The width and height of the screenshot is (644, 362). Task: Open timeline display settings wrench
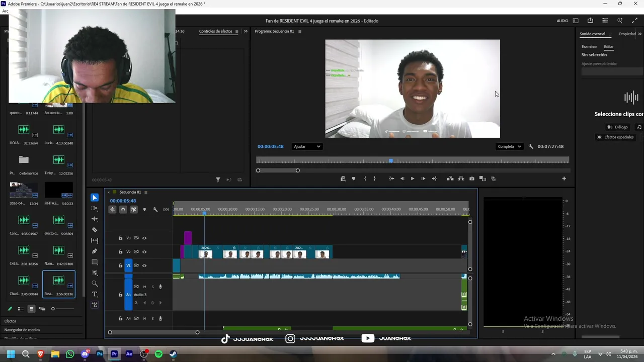pos(155,210)
